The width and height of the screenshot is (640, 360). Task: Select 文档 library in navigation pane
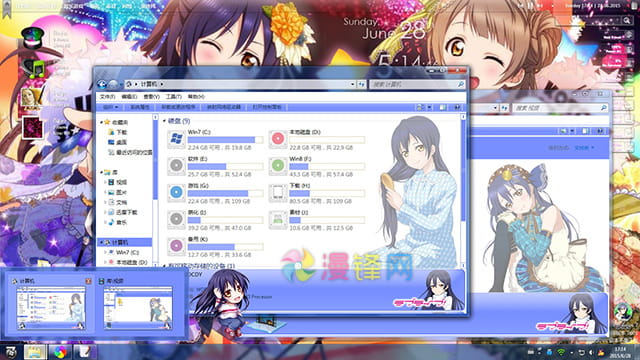(118, 202)
